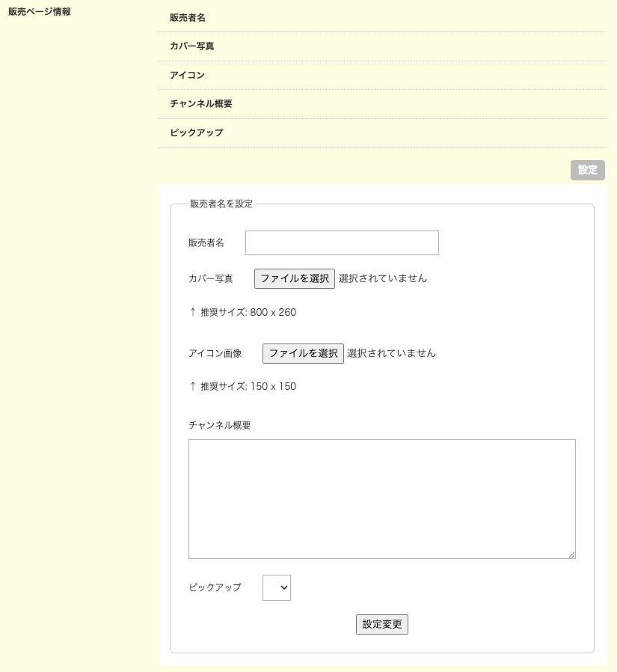Click the 販売者名を設定 fieldset legend
The image size is (617, 672).
point(221,204)
